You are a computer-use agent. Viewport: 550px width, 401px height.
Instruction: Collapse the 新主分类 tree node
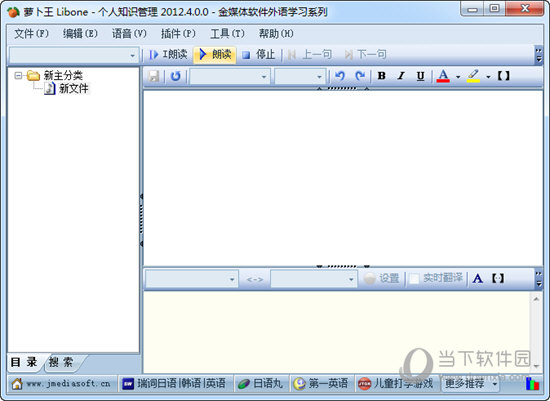[18, 75]
